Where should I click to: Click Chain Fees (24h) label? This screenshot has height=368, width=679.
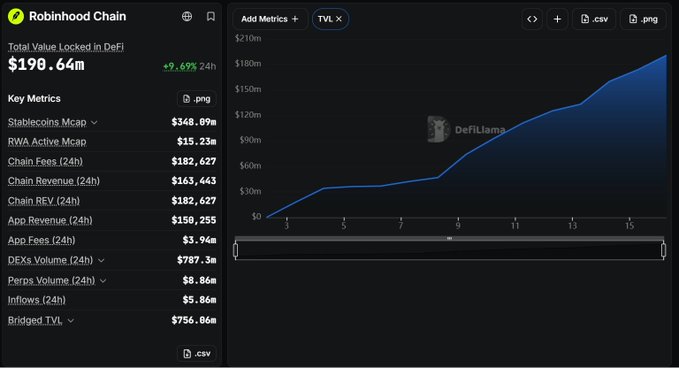pos(45,161)
